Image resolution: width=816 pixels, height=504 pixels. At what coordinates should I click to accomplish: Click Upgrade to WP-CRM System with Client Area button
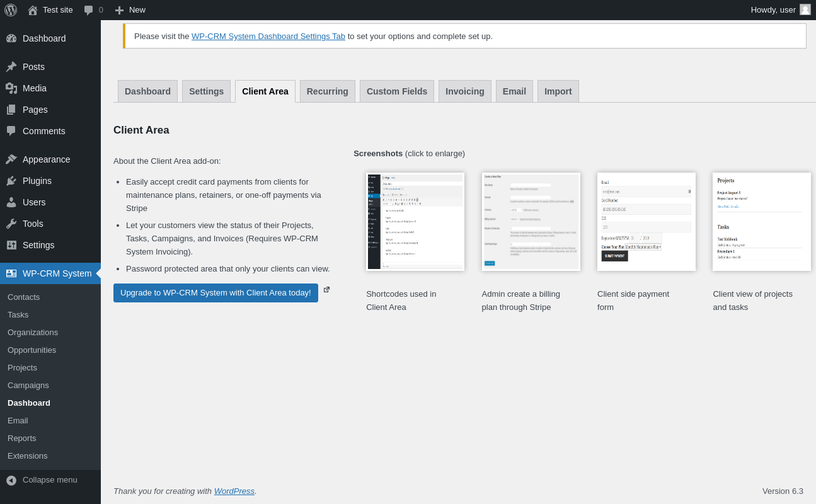pos(215,293)
